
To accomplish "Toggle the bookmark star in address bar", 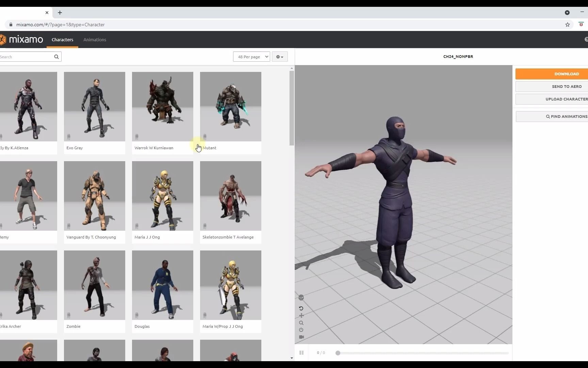I will (567, 25).
